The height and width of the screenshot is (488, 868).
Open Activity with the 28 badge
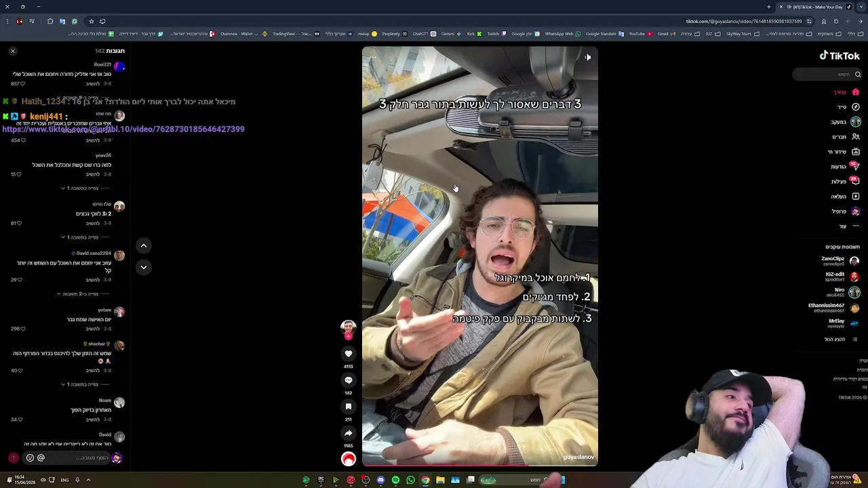click(x=846, y=182)
